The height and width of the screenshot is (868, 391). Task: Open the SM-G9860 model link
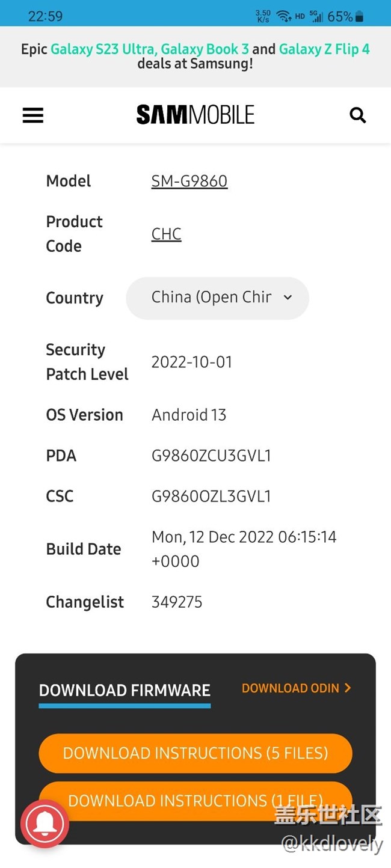point(189,181)
